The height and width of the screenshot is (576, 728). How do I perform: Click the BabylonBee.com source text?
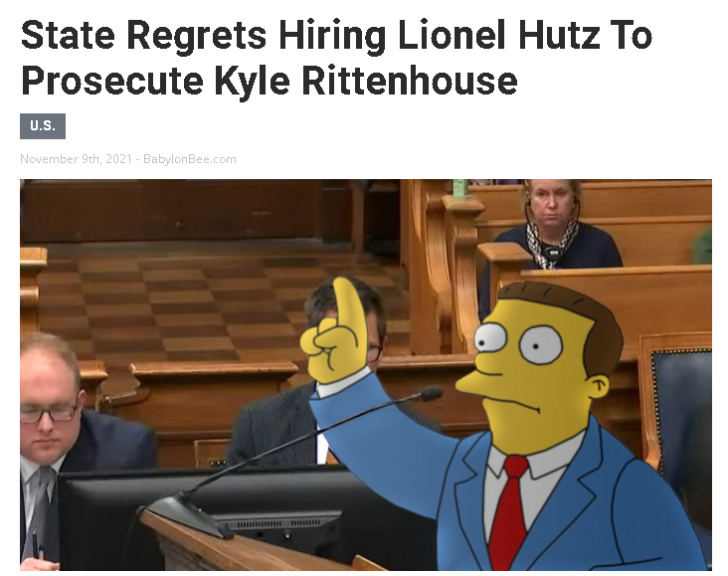pyautogui.click(x=189, y=159)
